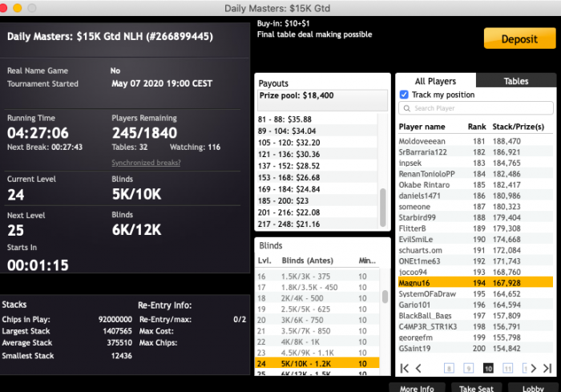The height and width of the screenshot is (392, 561).
Task: Select blind level 23 row 4.5K/9K
Action: (x=317, y=353)
